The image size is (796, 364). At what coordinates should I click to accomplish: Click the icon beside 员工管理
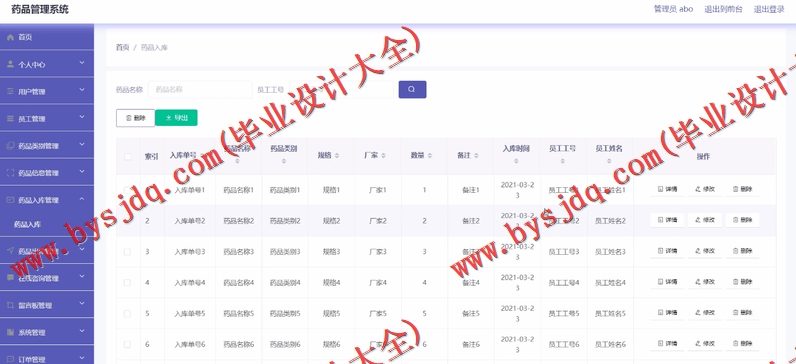(10, 118)
